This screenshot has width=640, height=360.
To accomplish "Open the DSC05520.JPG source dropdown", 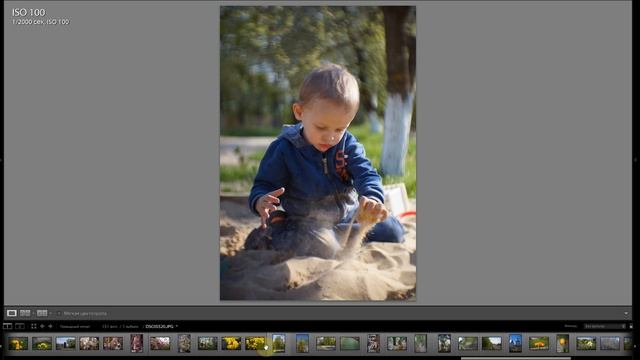I will click(x=162, y=327).
